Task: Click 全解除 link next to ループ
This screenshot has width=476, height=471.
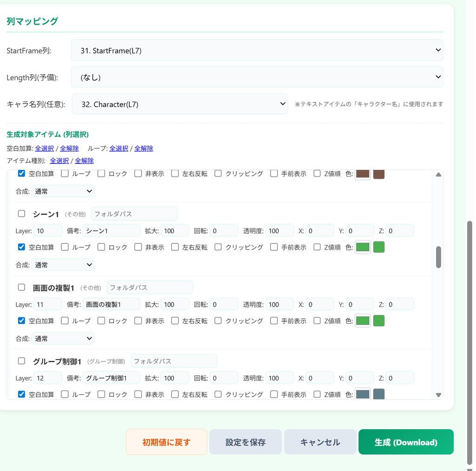Action: 144,148
